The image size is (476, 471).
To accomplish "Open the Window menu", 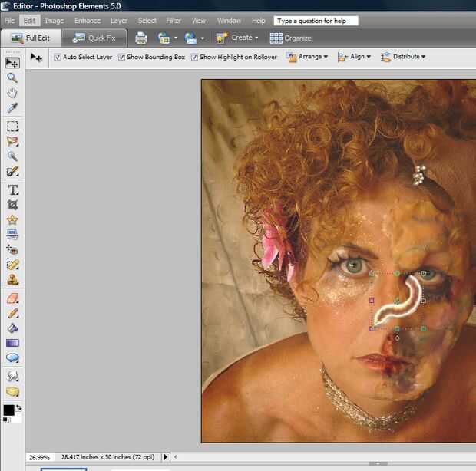I will click(x=229, y=21).
